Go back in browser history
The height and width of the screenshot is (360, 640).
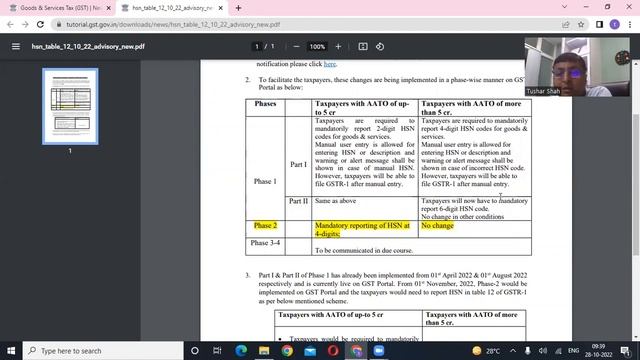10,24
